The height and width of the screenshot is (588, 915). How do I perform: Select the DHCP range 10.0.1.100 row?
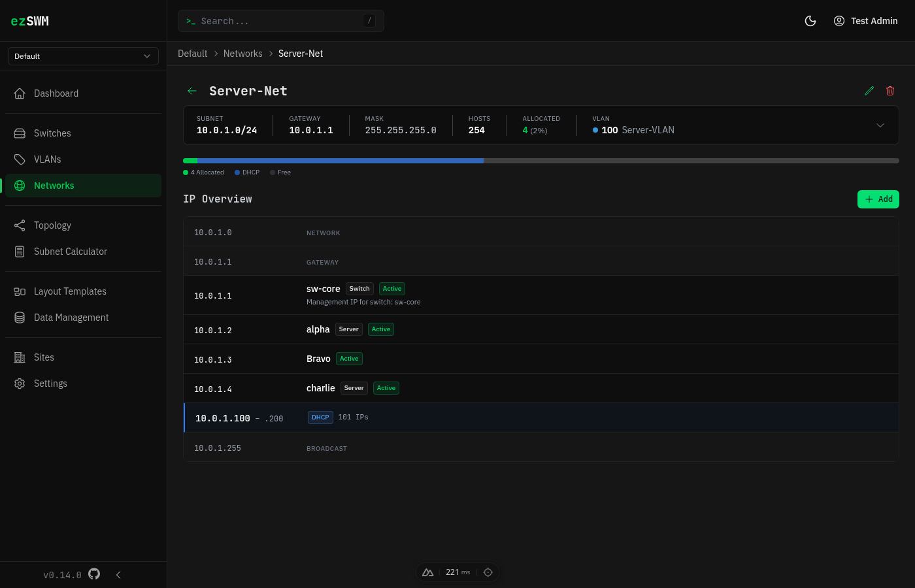541,418
